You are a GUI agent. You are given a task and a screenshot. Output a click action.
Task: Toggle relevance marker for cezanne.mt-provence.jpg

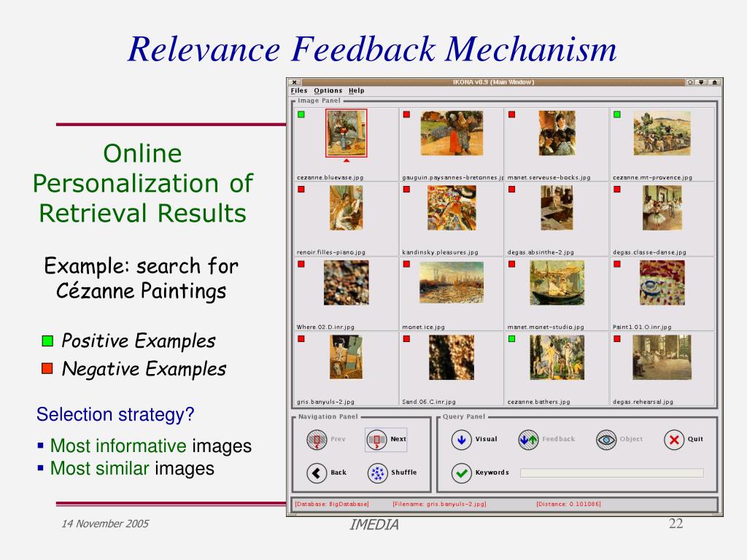(617, 114)
